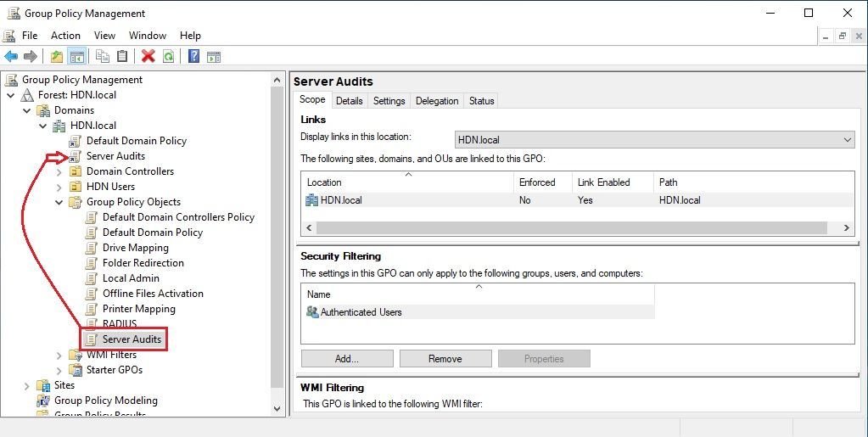
Task: Click the Paste clipboard toolbar icon
Action: pyautogui.click(x=122, y=56)
